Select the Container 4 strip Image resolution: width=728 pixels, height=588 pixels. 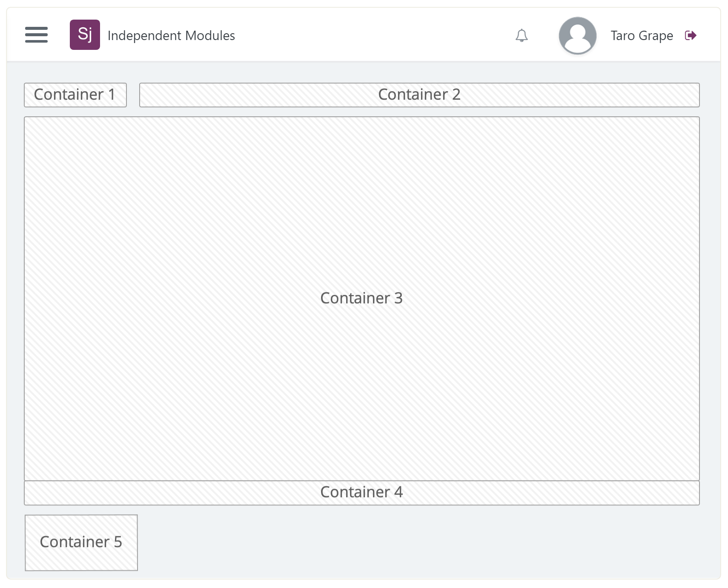[x=362, y=493]
